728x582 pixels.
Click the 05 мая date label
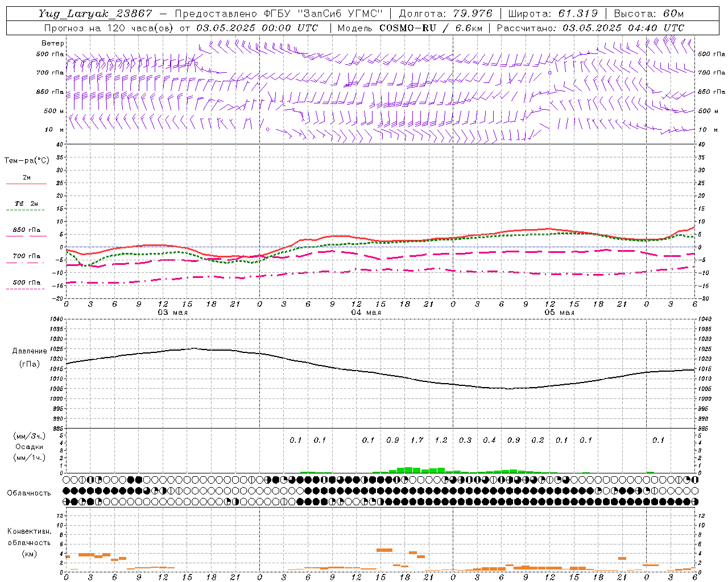coord(559,313)
